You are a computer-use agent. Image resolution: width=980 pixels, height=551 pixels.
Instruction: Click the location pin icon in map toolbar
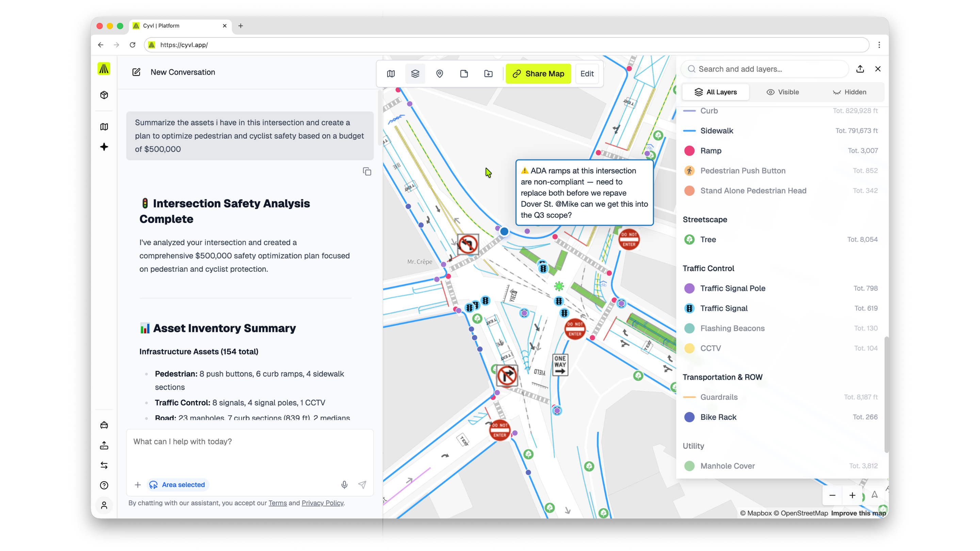coord(439,74)
